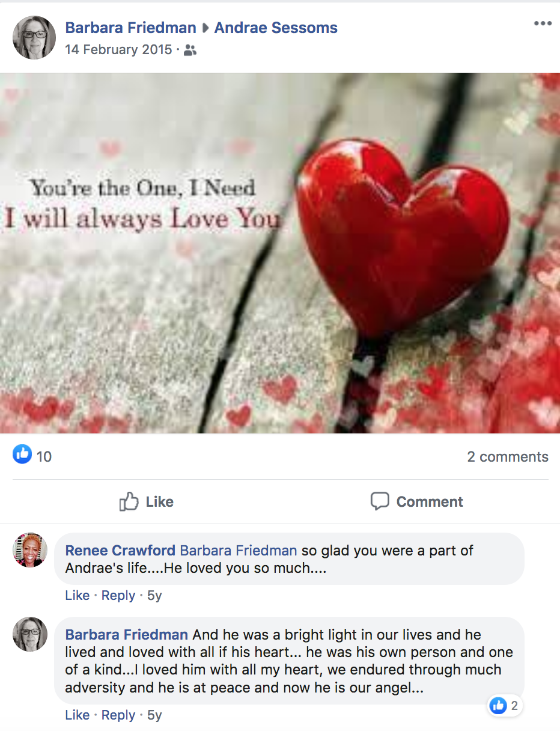Open Barbara Friedman's name link in header

[130, 28]
